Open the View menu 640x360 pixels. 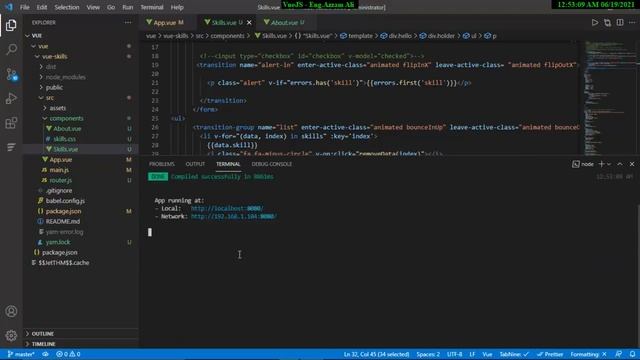pos(93,7)
